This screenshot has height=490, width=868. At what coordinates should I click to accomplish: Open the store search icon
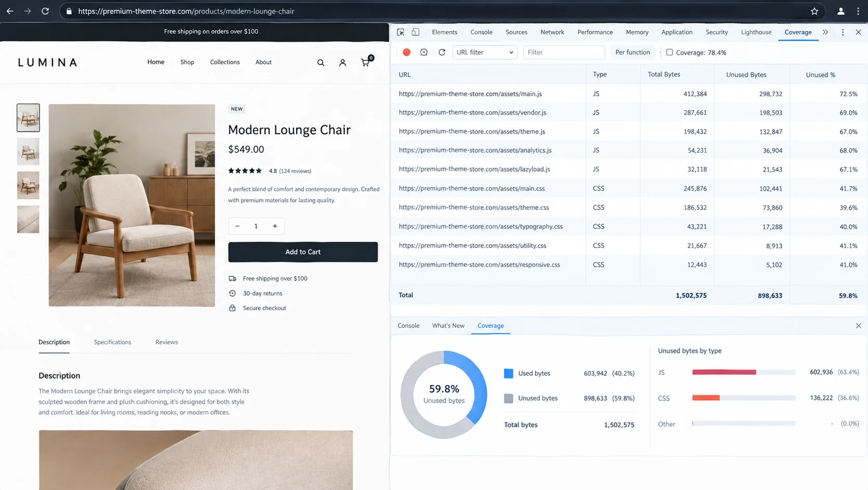pos(321,62)
